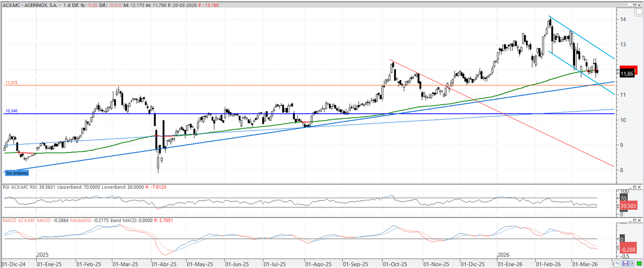Image resolution: width=644 pixels, height=268 pixels.
Task: Click the green connection status square
Action: (639, 264)
